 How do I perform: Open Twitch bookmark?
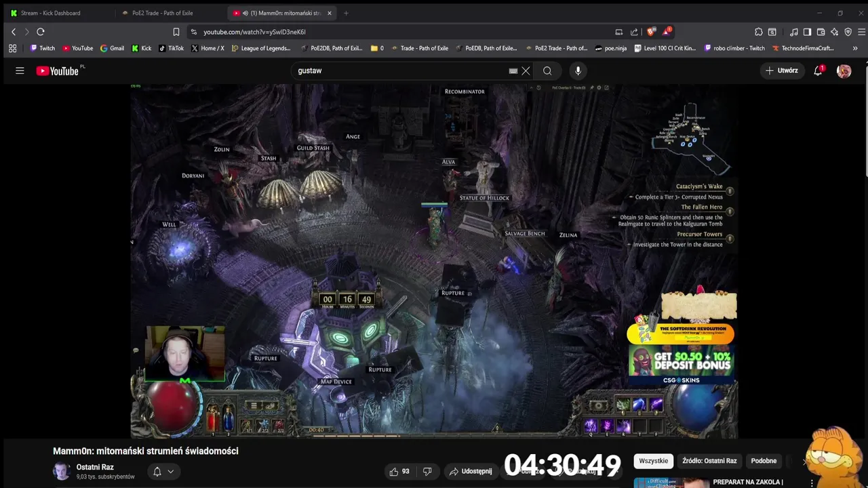tap(43, 48)
